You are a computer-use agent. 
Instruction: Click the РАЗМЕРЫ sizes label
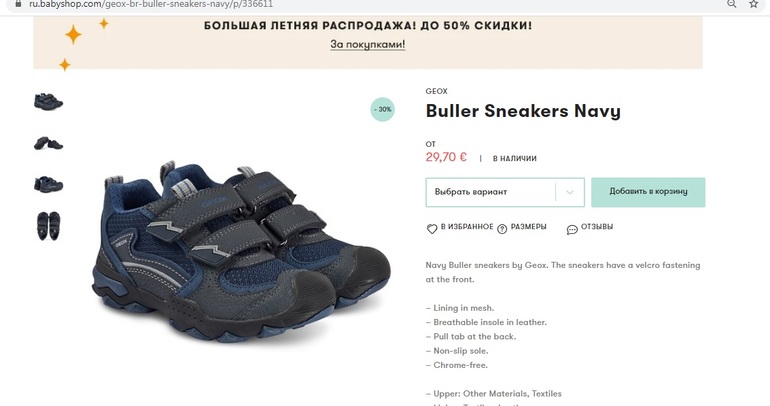[x=528, y=227]
